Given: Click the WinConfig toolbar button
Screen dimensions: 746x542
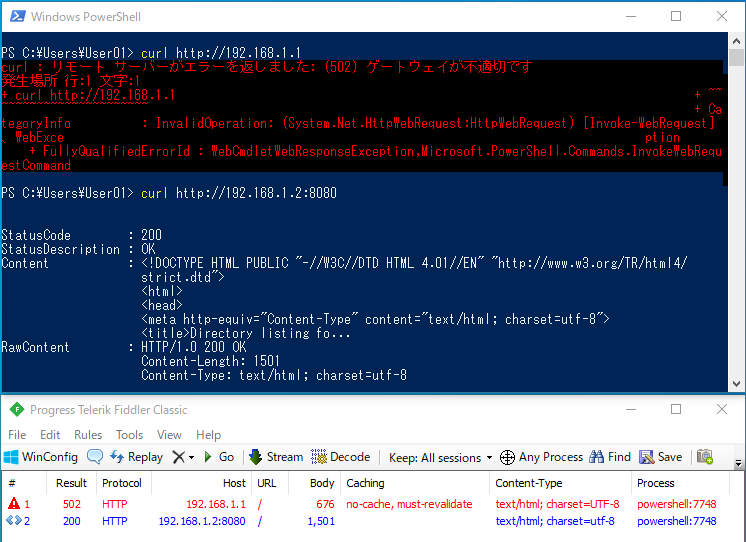Looking at the screenshot, I should 41,457.
